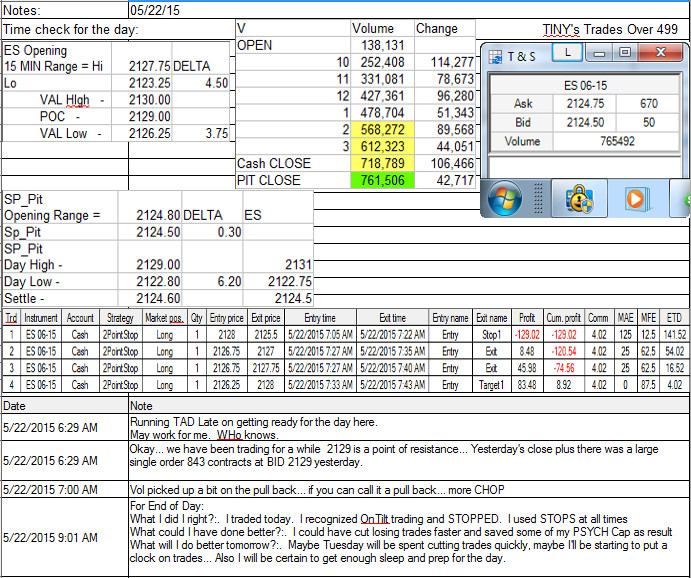
Task: Click the T & S Volume value 765492
Action: click(x=617, y=141)
